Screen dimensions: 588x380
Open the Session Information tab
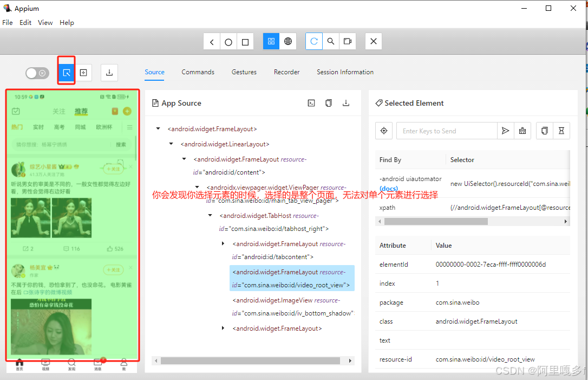pos(345,72)
